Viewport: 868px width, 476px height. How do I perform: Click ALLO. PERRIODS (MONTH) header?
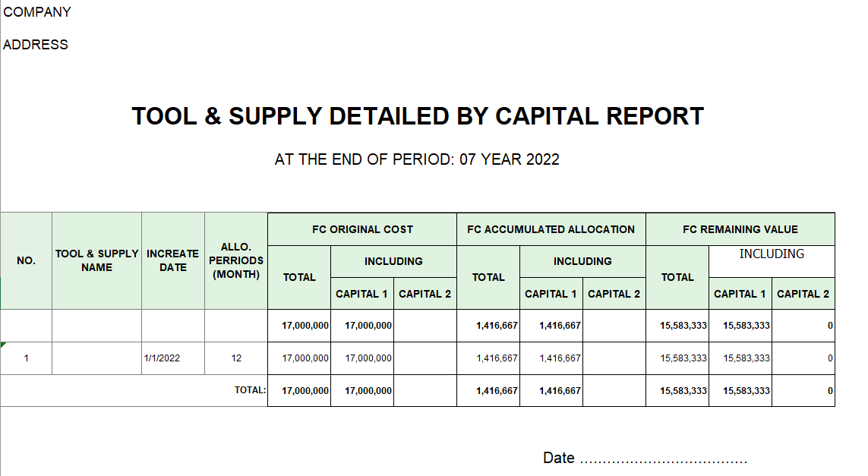[236, 260]
